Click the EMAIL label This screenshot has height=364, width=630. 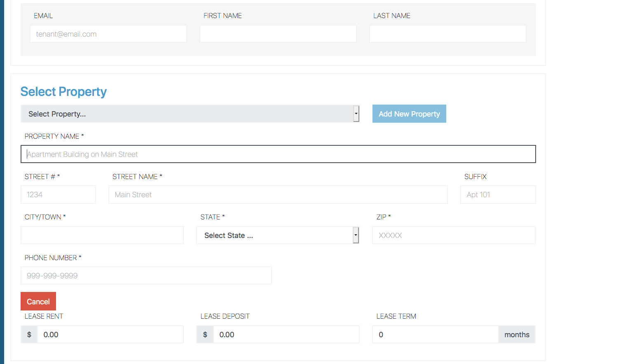pos(43,16)
